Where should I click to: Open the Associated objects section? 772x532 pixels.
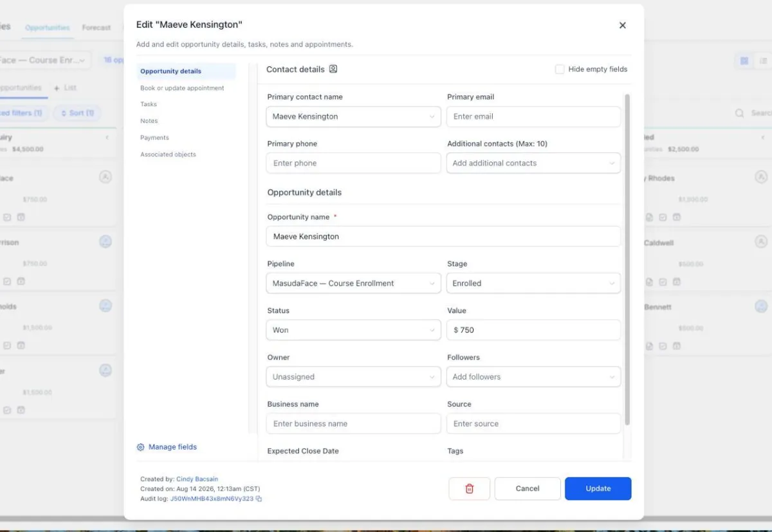pyautogui.click(x=168, y=154)
